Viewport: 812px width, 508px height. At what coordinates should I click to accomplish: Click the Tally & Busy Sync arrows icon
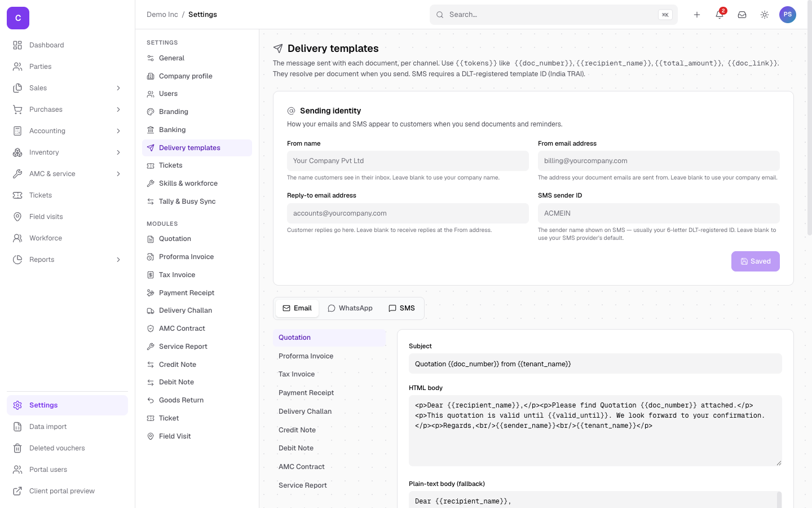[151, 202]
